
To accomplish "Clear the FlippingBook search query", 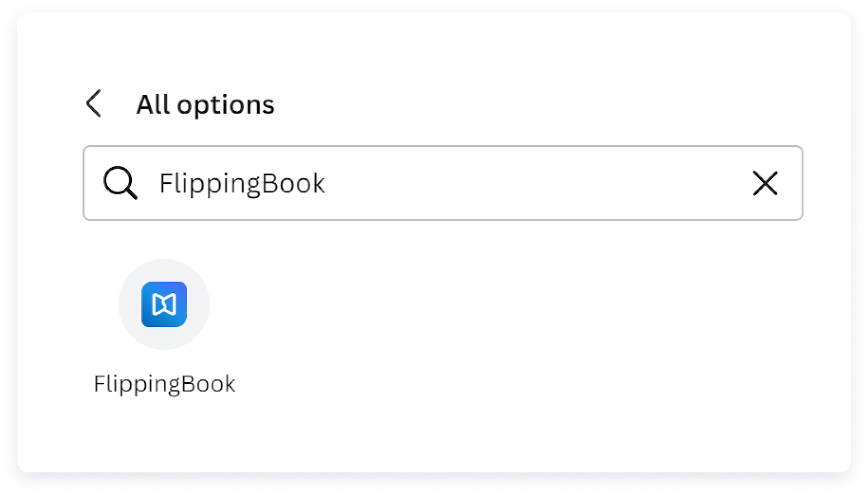I will point(765,183).
